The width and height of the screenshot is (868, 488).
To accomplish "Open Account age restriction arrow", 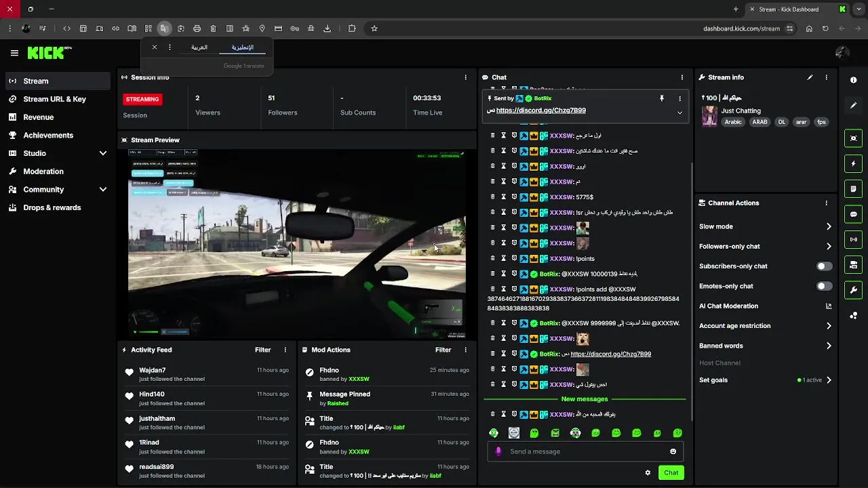I will tap(829, 326).
